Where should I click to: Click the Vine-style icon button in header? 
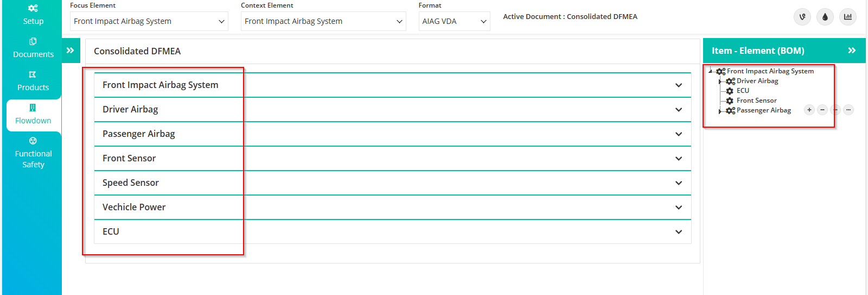click(802, 17)
